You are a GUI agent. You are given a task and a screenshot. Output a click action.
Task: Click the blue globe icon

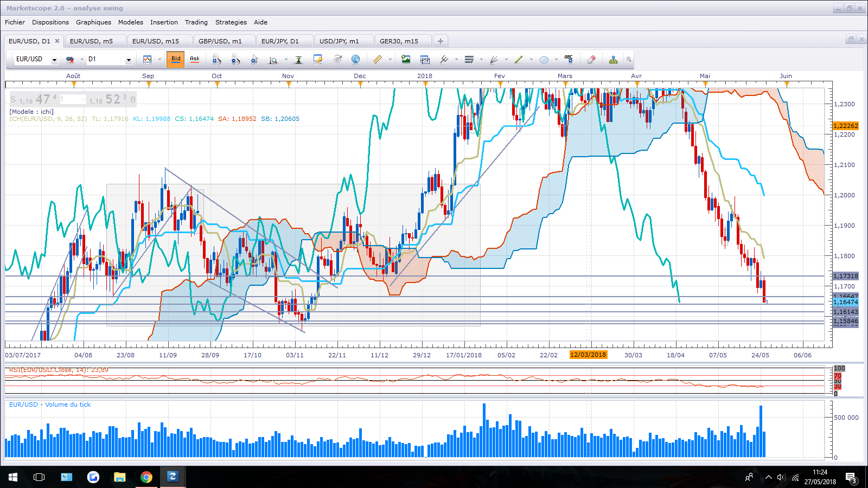[x=356, y=60]
